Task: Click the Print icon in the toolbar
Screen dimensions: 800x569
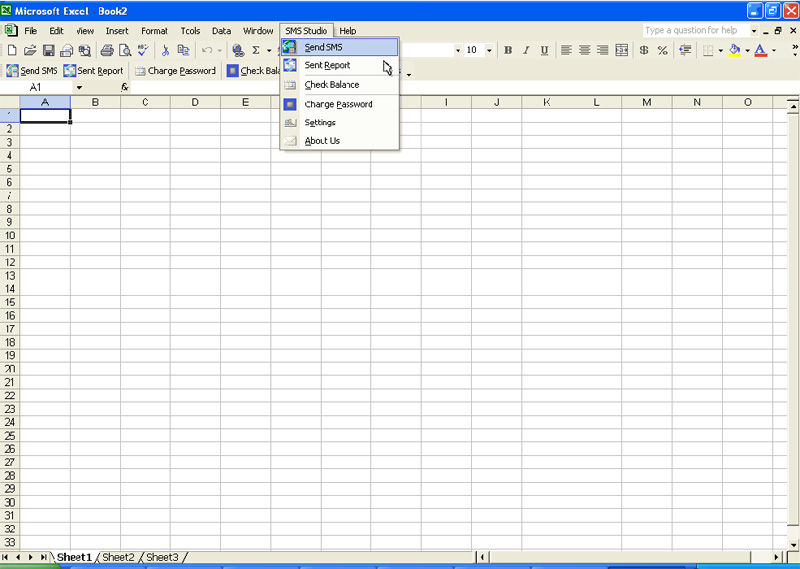Action: [107, 50]
